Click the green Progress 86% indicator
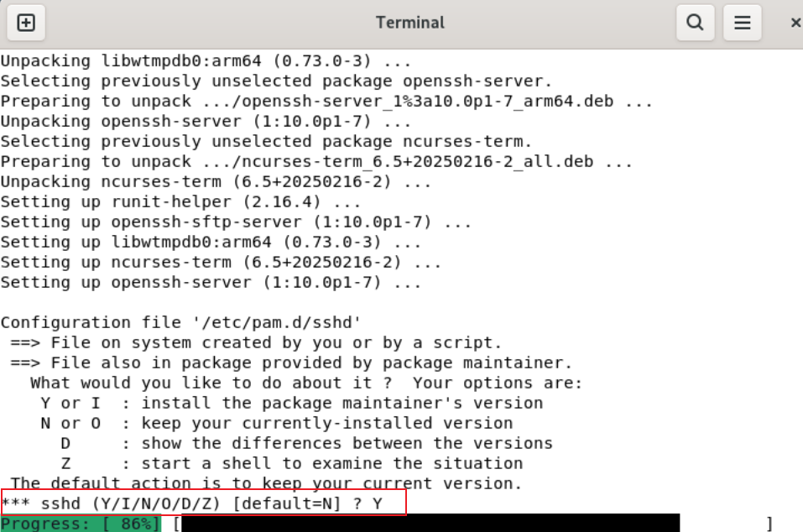Viewport: 803px width, 532px height. (80, 524)
